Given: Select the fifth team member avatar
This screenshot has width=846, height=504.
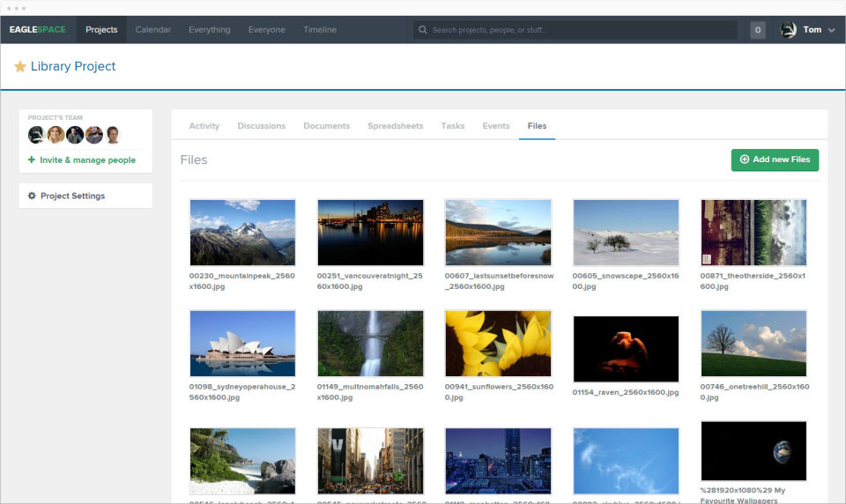Looking at the screenshot, I should tap(113, 135).
